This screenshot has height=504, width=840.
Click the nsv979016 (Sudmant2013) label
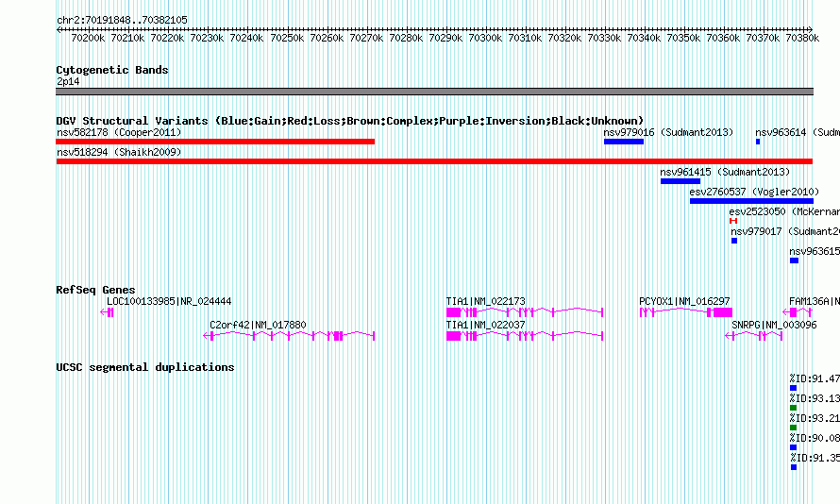(x=668, y=132)
